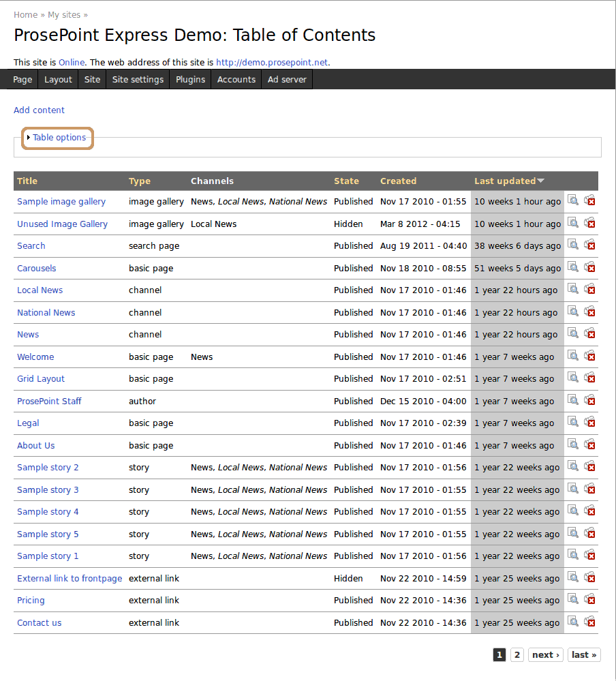Open the ProsePoint Staff title link
The image size is (616, 681).
coord(49,402)
